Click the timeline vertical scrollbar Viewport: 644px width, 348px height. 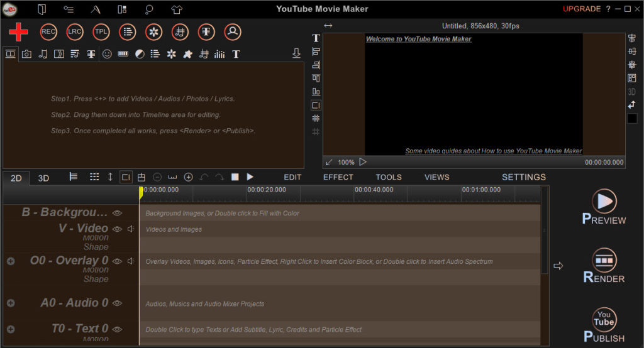pyautogui.click(x=544, y=230)
